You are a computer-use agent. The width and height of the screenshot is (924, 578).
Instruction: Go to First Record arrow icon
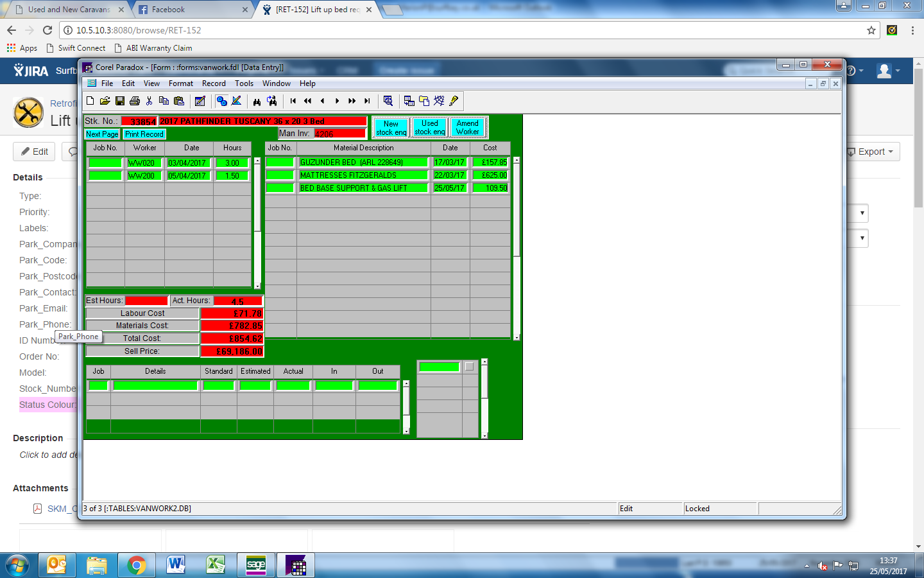[x=293, y=101]
